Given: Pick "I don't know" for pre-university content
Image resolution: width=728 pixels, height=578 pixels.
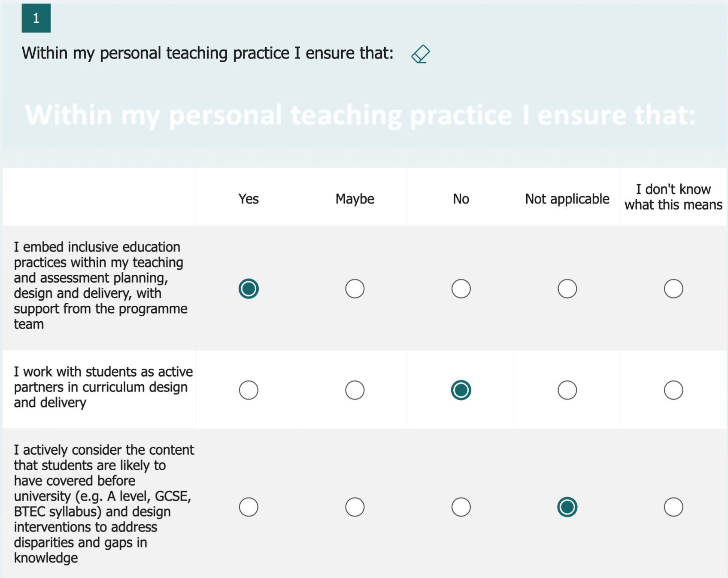Looking at the screenshot, I should point(673,507).
